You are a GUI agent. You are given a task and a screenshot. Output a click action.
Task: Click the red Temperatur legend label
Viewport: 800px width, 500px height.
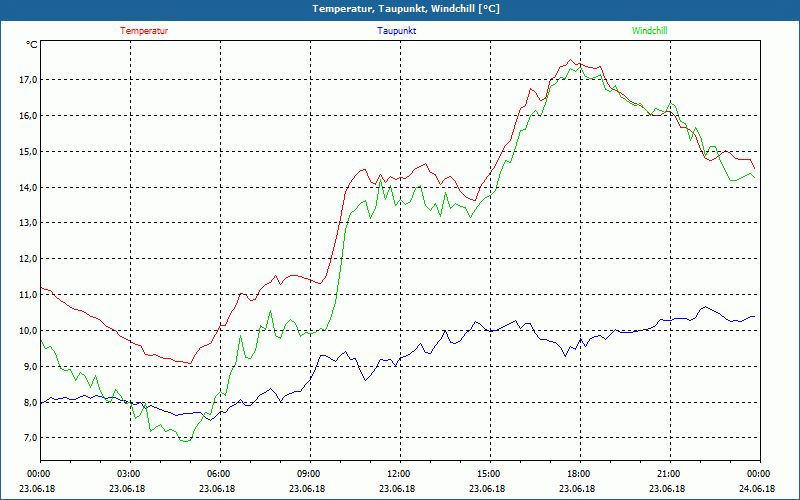coord(144,31)
